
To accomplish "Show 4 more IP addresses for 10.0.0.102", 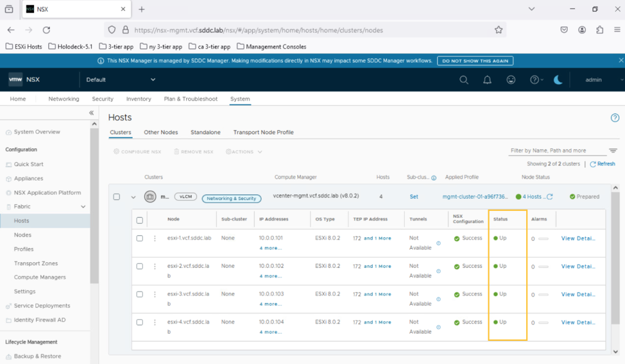I will click(x=270, y=276).
